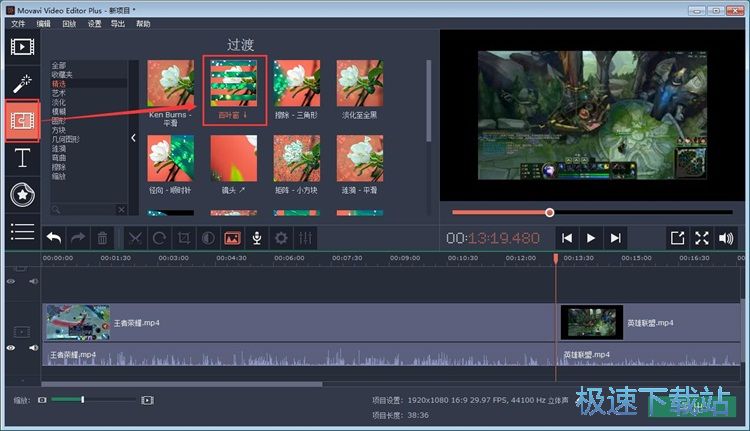Open the Stickers star icon panel

[22, 194]
